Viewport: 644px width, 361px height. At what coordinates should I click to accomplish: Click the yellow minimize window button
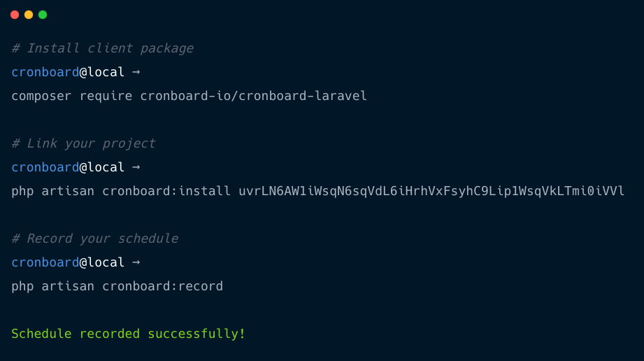tap(29, 15)
